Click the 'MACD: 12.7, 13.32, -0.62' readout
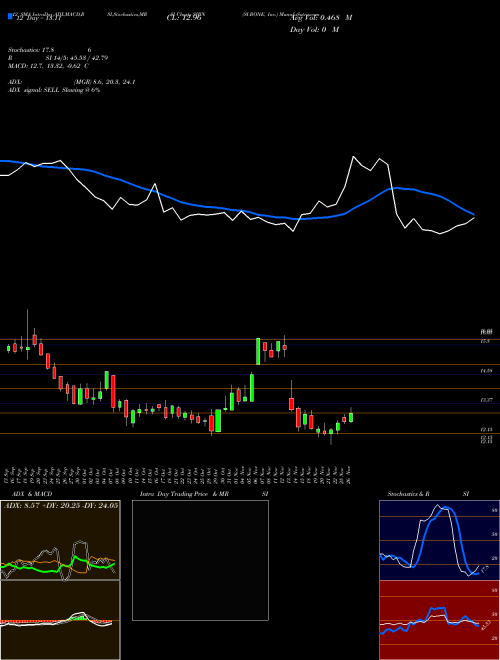 (x=45, y=66)
